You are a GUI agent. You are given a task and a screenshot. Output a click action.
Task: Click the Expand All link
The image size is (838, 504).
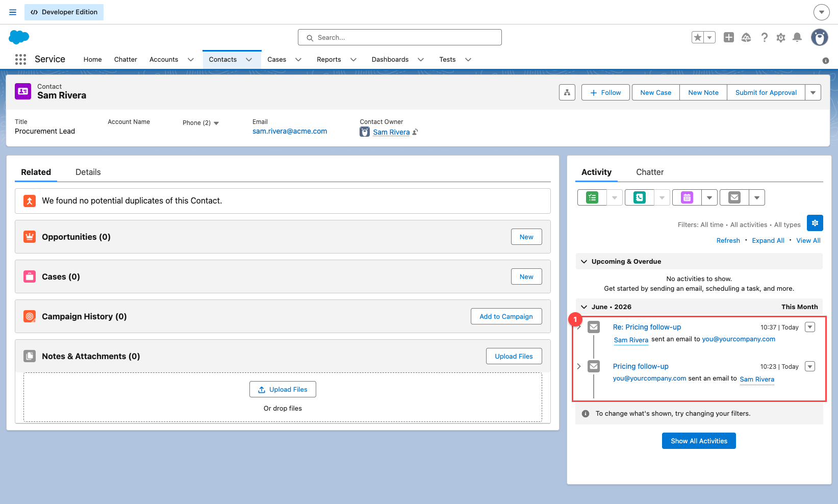click(768, 241)
